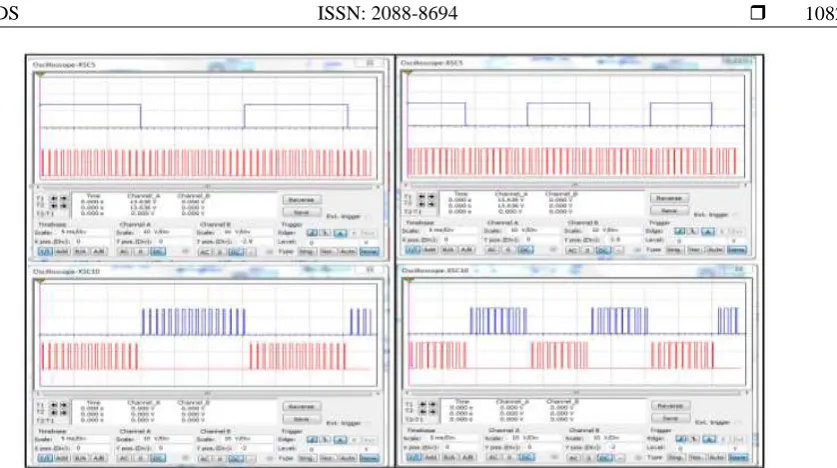837x468 pixels.
Task: Select Y/T display mode in top-right XSC5 oscilloscope
Action: click(x=412, y=249)
